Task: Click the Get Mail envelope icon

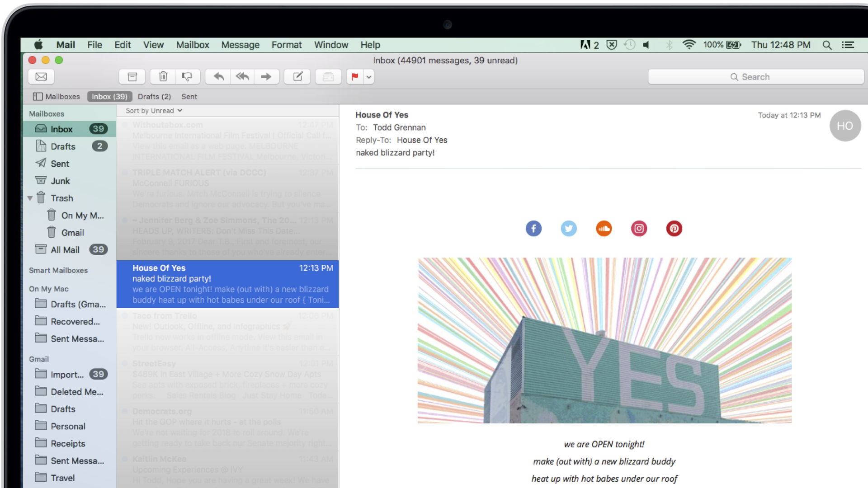Action: 41,77
